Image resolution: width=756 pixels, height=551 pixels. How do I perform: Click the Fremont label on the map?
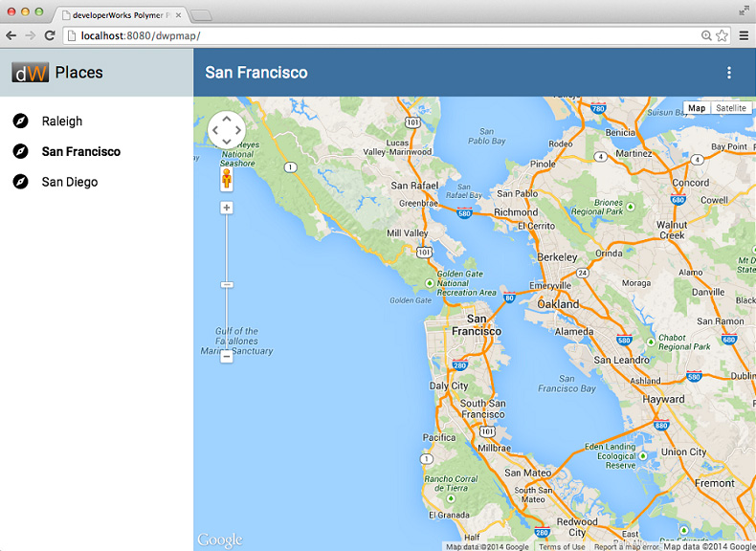click(715, 483)
